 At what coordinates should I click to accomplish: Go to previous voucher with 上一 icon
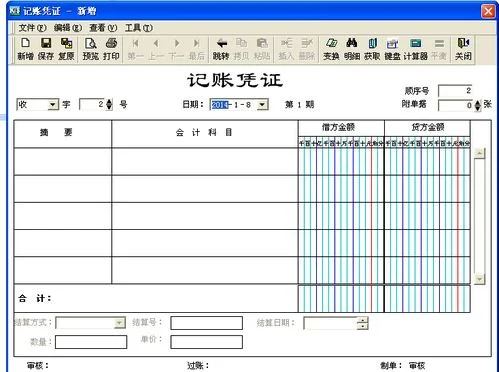(x=156, y=49)
